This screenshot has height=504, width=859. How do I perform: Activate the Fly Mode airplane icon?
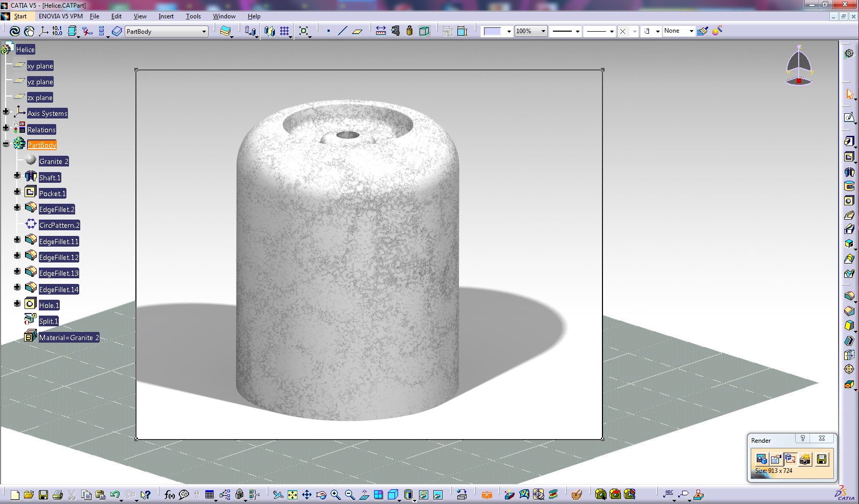[277, 495]
